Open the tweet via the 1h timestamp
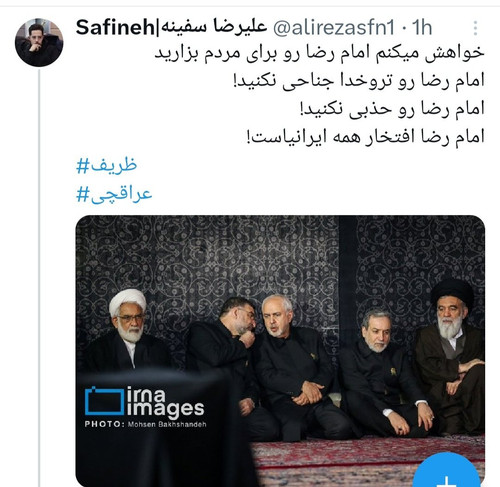This screenshot has width=500, height=487. pos(422,28)
